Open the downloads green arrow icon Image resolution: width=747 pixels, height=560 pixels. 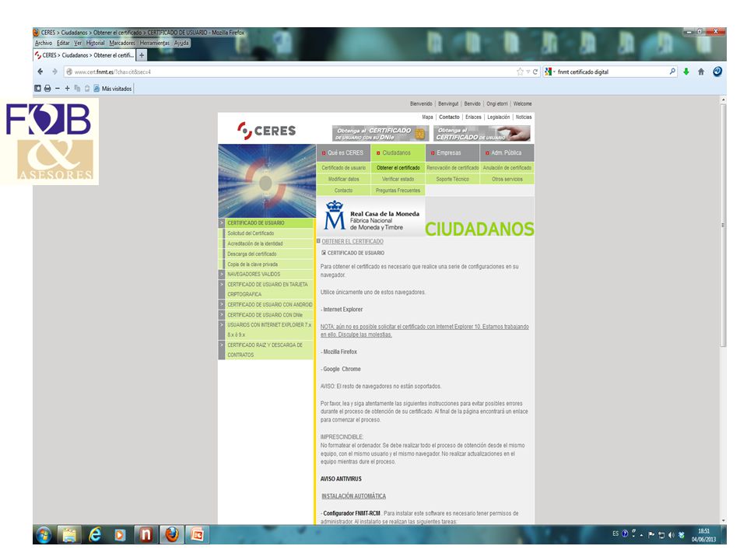click(686, 72)
